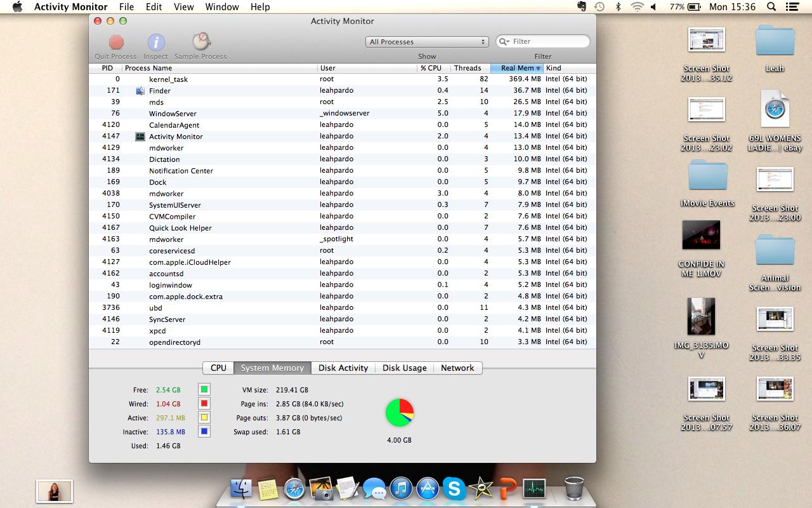Open the Time Machine menu bar icon
The image size is (812, 508).
pyautogui.click(x=599, y=7)
